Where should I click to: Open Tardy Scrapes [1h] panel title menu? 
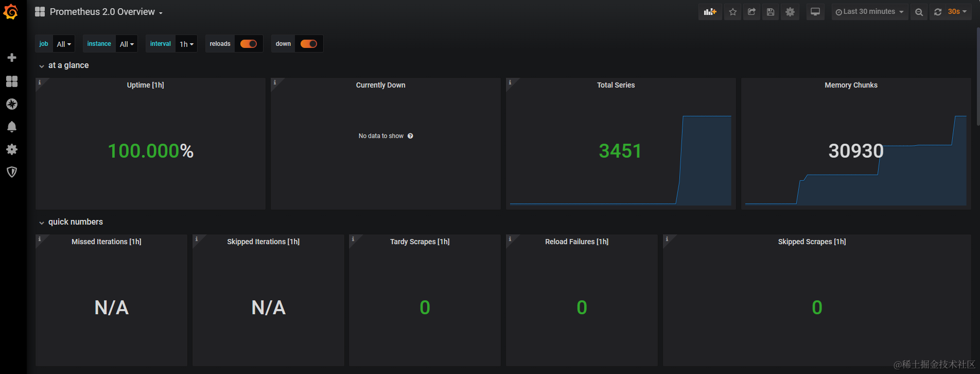coord(420,242)
